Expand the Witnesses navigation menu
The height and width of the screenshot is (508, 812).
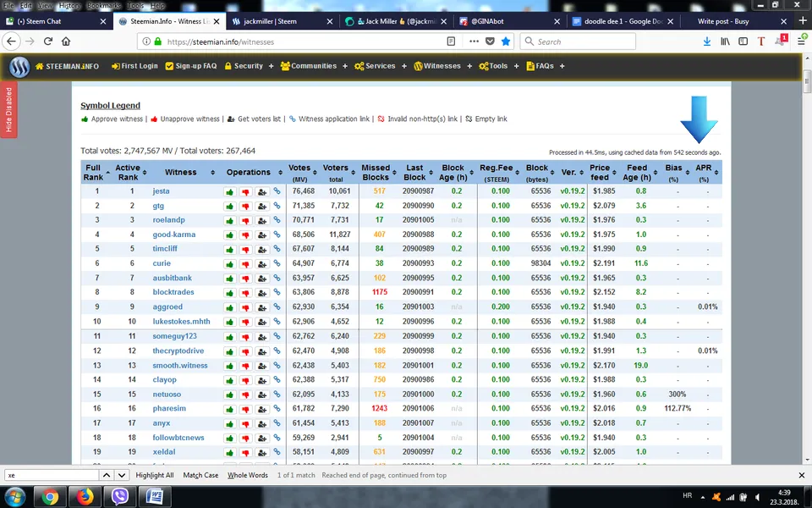[x=442, y=66]
